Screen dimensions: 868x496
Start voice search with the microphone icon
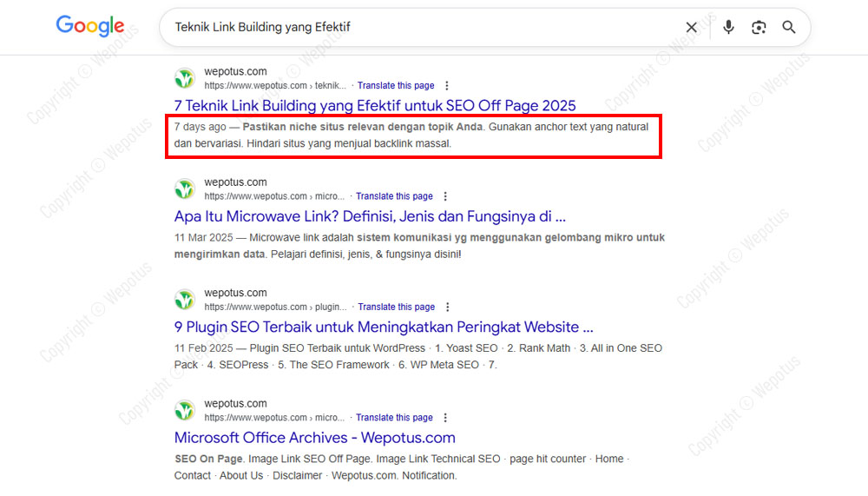tap(728, 28)
